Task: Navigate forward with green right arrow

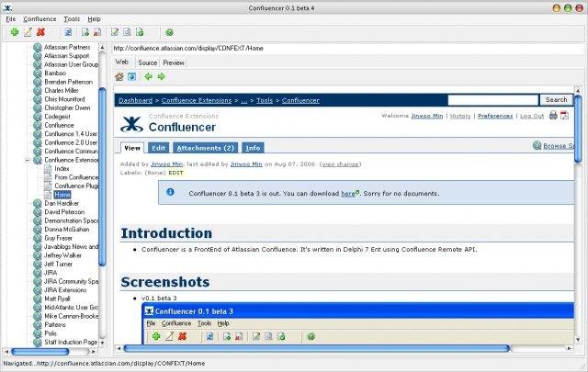Action: (x=162, y=76)
